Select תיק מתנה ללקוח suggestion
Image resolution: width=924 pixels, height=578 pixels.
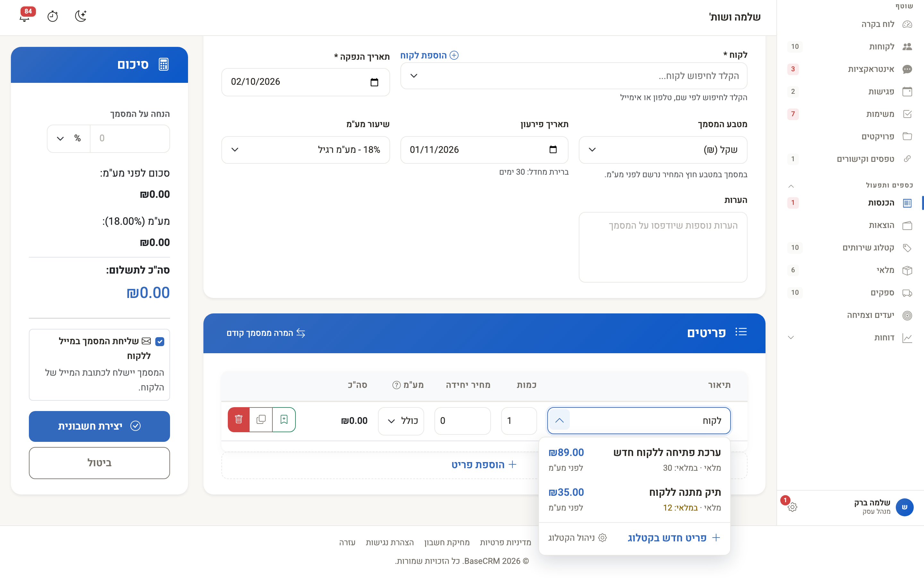click(x=634, y=499)
